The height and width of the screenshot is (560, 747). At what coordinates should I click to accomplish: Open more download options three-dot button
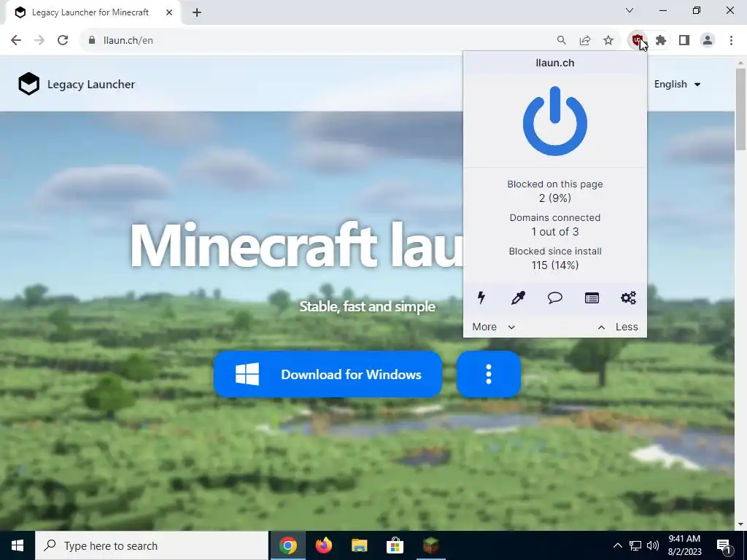click(488, 374)
